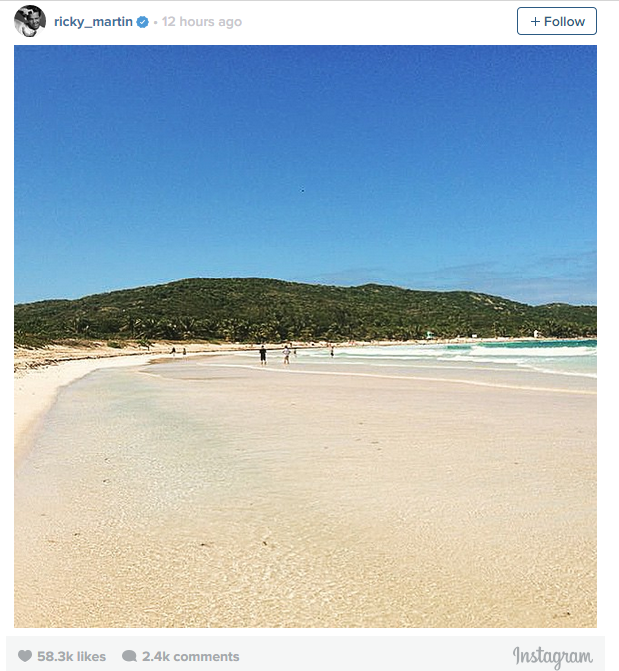This screenshot has width=619, height=671.
Task: View the 58.3k likes count
Action: pos(71,656)
